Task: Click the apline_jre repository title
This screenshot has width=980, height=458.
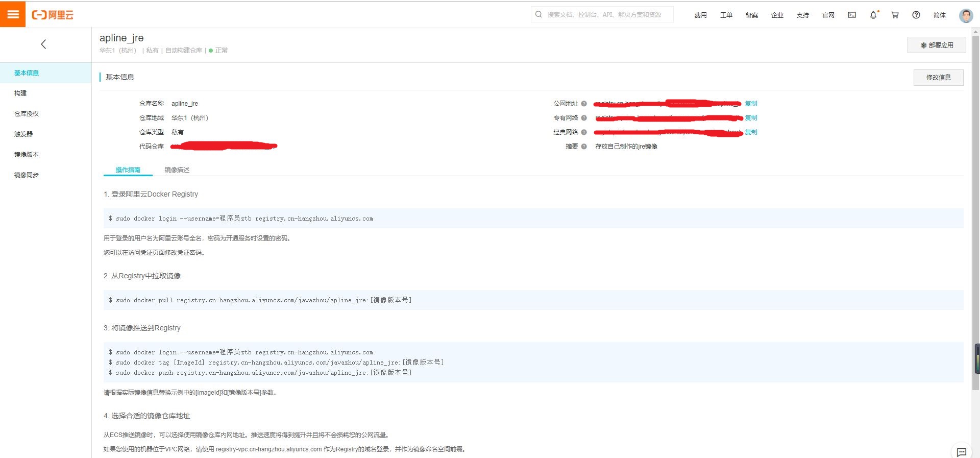Action: pos(121,38)
